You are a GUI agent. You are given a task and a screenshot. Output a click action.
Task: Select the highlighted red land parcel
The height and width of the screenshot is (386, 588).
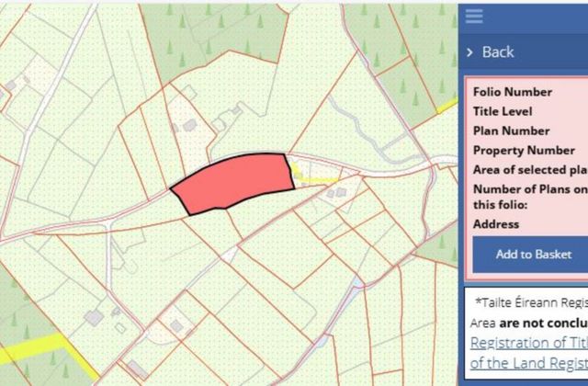tap(234, 182)
